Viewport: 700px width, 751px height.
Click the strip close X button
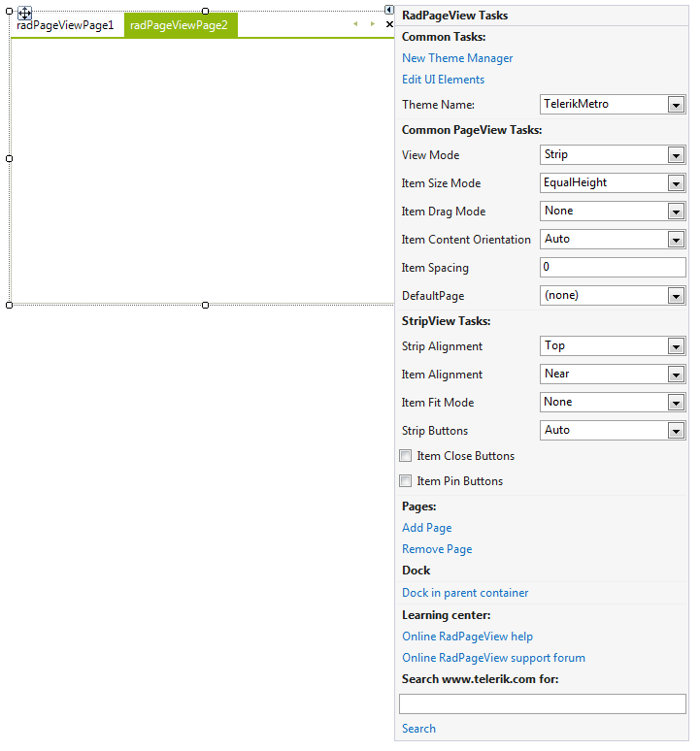tap(389, 24)
